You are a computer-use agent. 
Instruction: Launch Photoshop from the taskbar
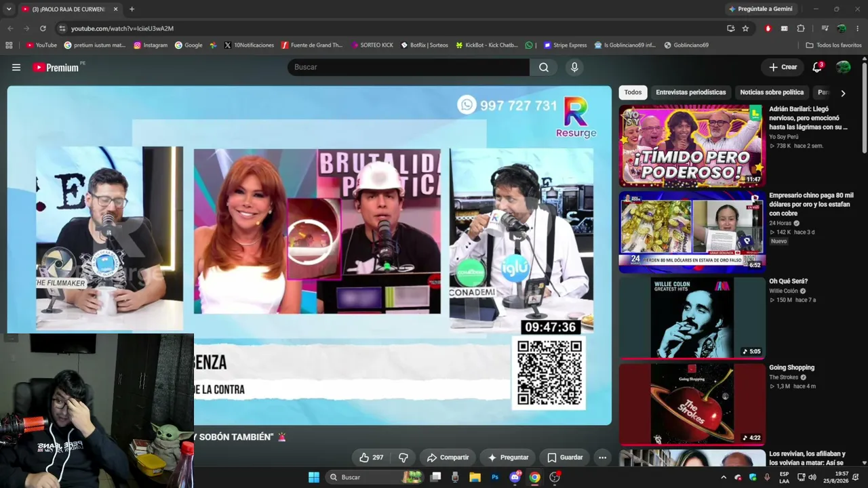pos(495,477)
